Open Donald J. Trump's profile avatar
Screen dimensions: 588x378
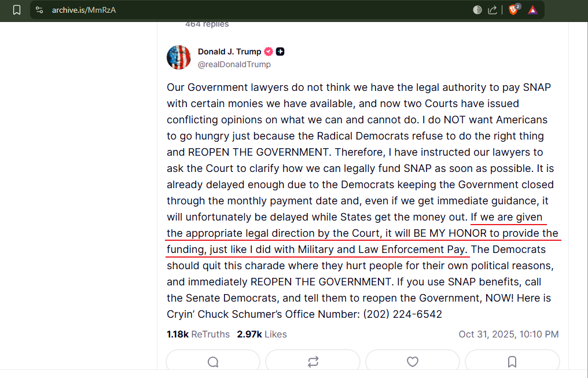click(x=179, y=57)
